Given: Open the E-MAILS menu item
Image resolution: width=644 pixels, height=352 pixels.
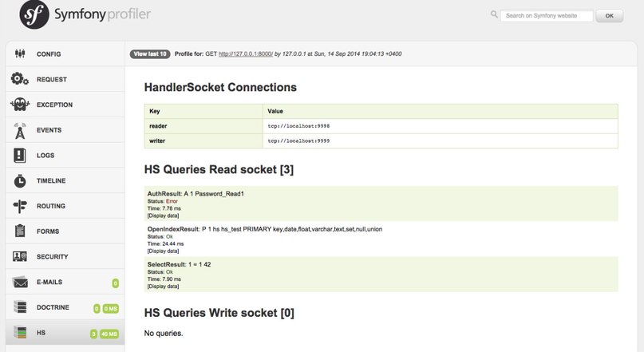Looking at the screenshot, I should 65,283.
